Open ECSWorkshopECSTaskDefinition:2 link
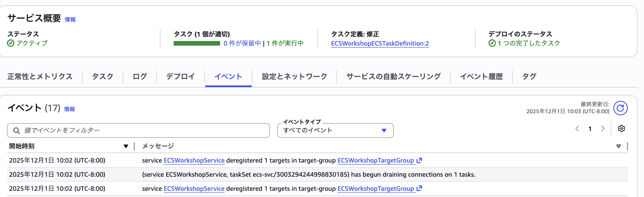Viewport: 644px width, 197px height. (380, 44)
